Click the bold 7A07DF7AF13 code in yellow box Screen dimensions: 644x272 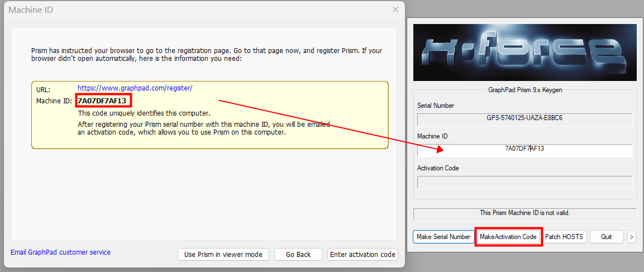click(x=102, y=101)
